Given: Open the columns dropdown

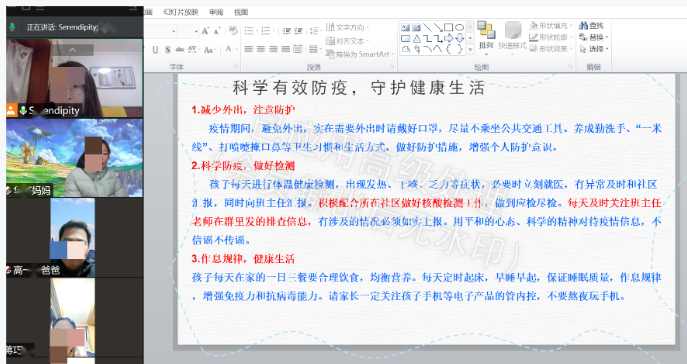Looking at the screenshot, I should click(x=314, y=49).
